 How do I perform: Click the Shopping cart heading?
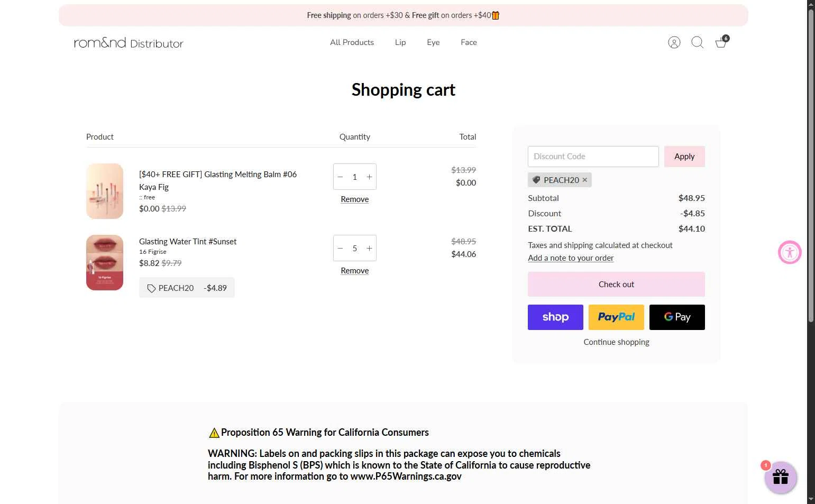pyautogui.click(x=403, y=90)
